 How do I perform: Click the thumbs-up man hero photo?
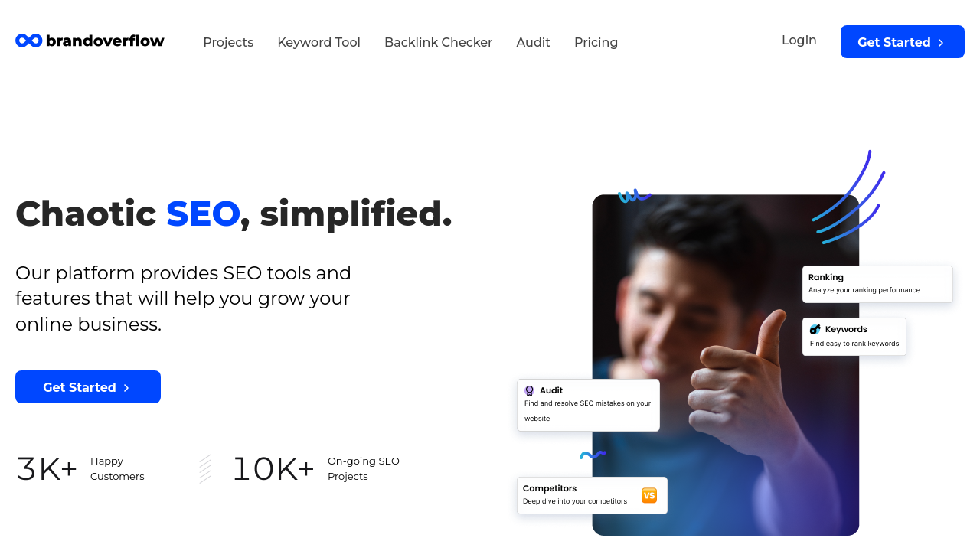coord(725,365)
